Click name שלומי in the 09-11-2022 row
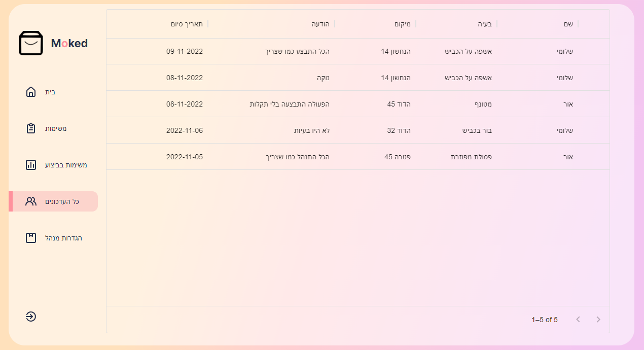 [564, 51]
